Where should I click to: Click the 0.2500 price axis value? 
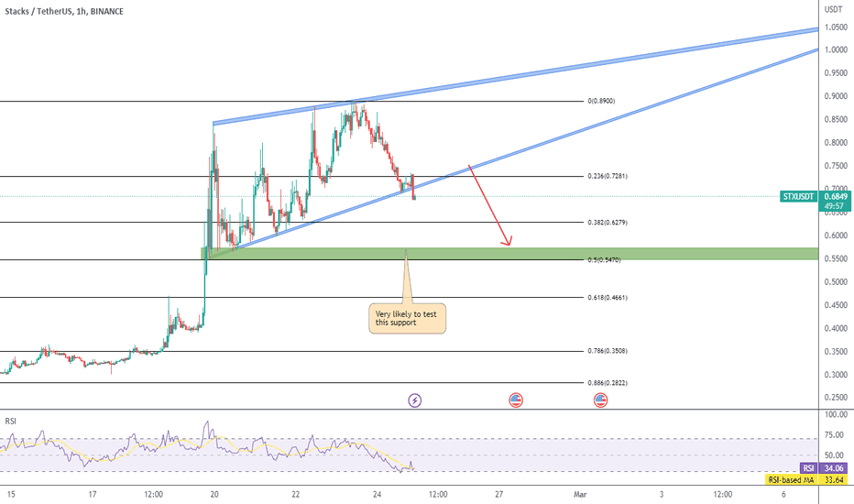coord(836,398)
